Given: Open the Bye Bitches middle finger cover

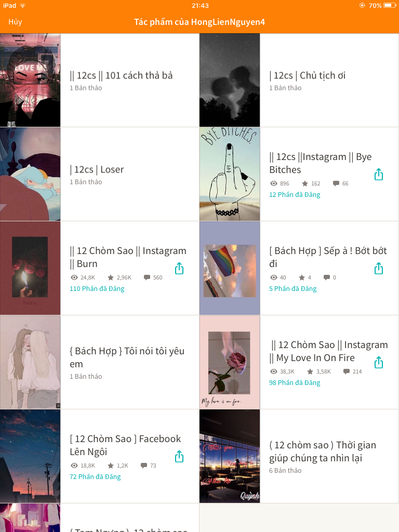Looking at the screenshot, I should point(230,174).
